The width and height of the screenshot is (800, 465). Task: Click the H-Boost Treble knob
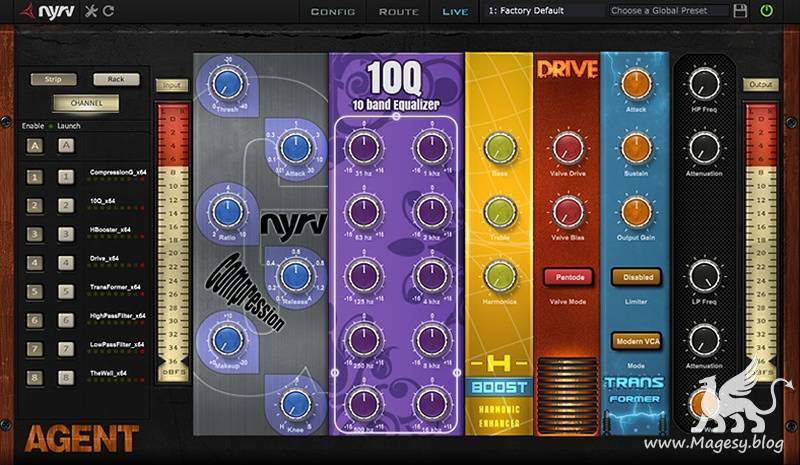pos(499,212)
